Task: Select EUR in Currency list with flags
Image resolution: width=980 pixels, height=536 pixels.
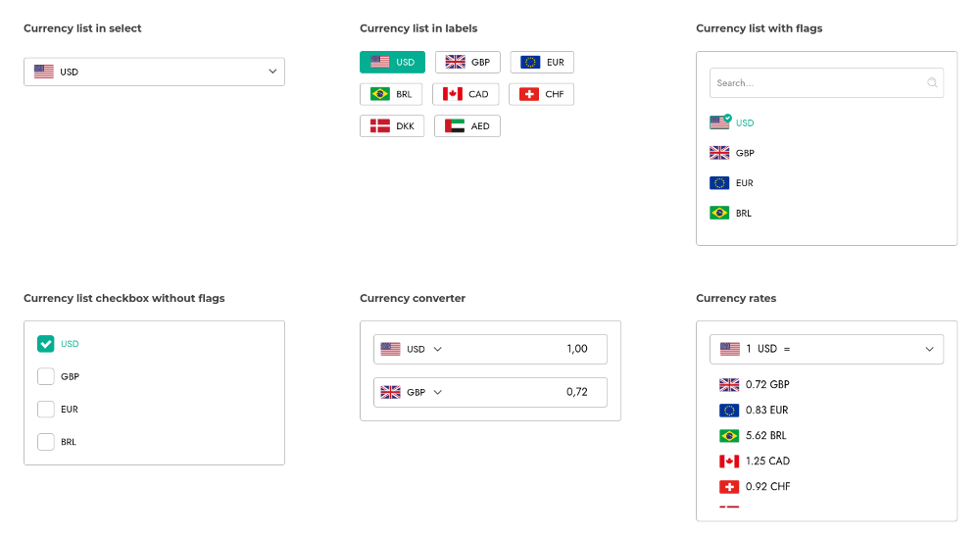Action: coord(744,183)
